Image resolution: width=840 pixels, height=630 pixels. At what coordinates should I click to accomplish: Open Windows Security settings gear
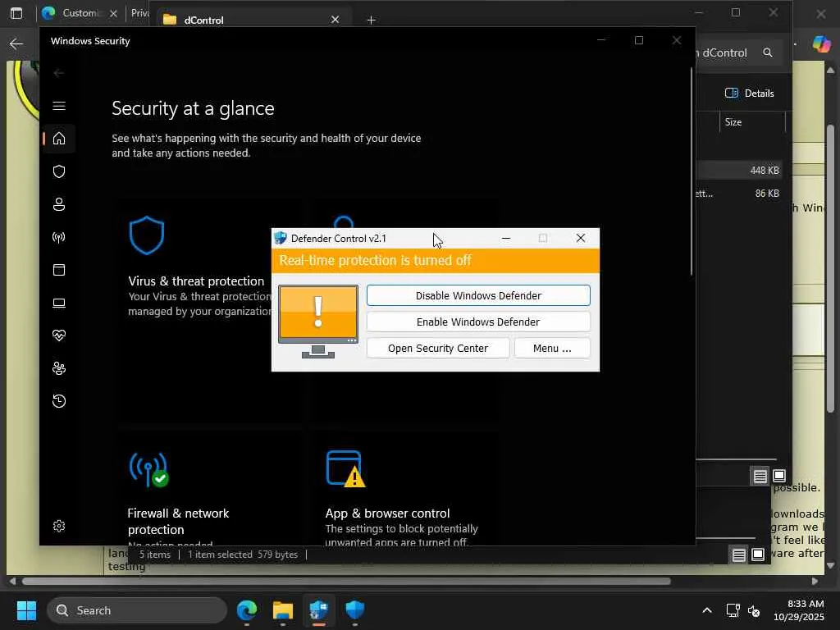point(59,526)
